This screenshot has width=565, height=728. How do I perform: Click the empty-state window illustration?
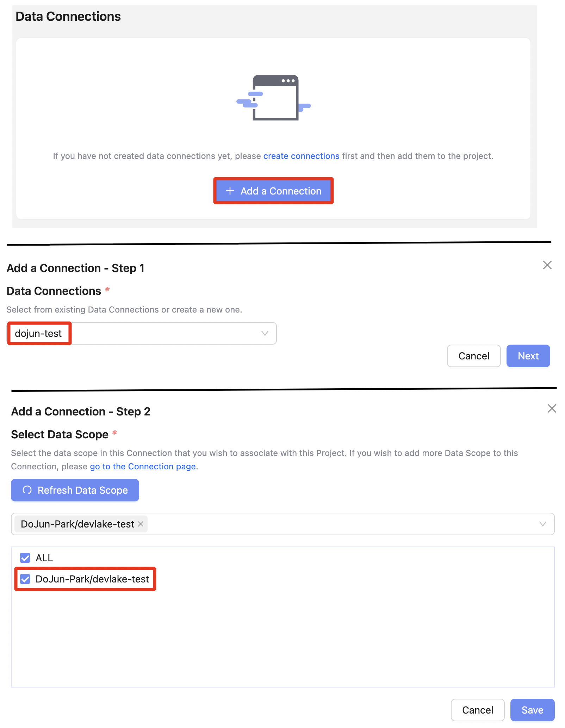[x=273, y=98]
